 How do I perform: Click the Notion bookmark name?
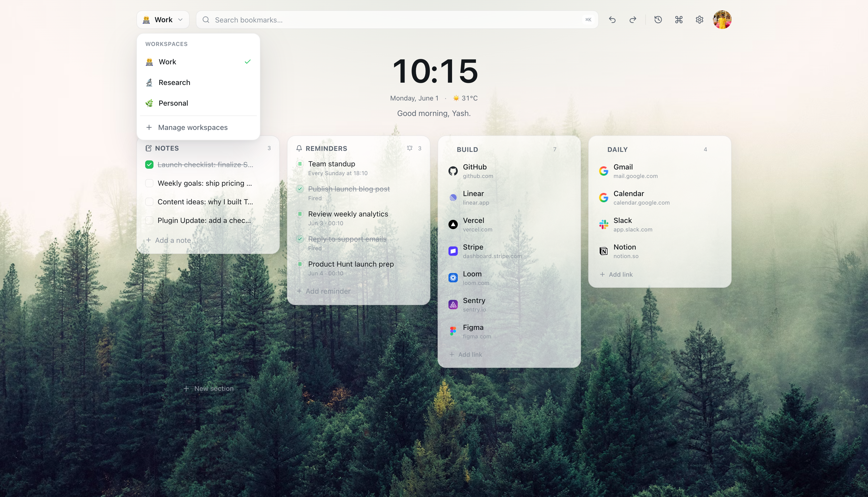(625, 247)
